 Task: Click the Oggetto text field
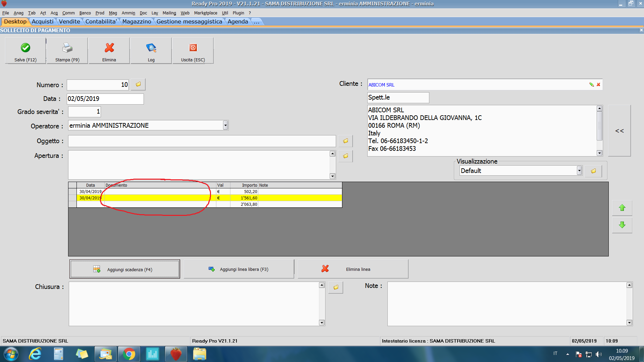tap(202, 141)
